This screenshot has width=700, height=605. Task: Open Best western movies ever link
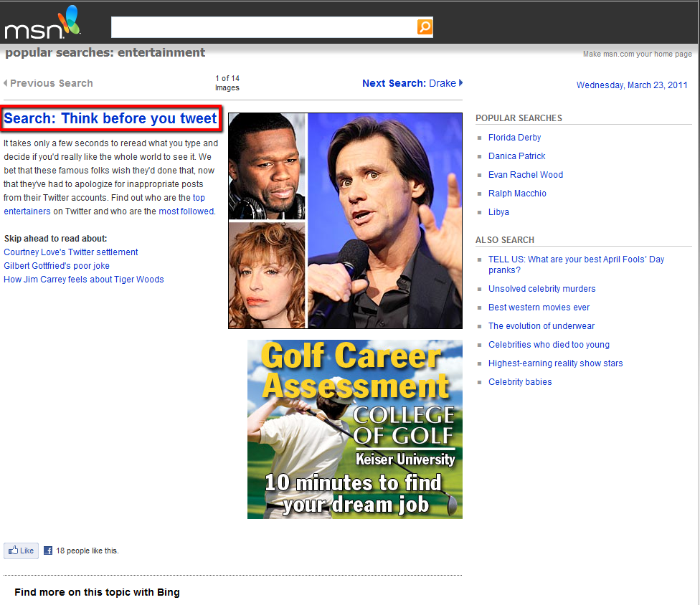point(539,308)
